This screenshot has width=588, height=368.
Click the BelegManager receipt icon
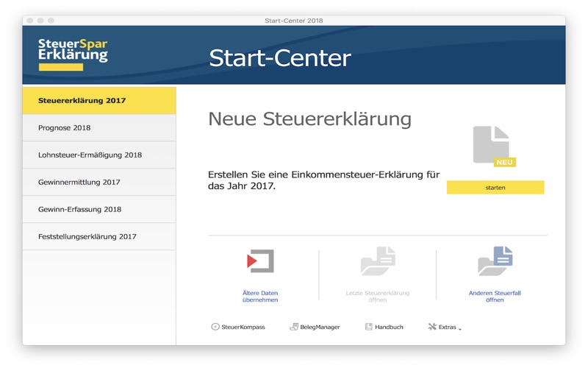pos(294,327)
